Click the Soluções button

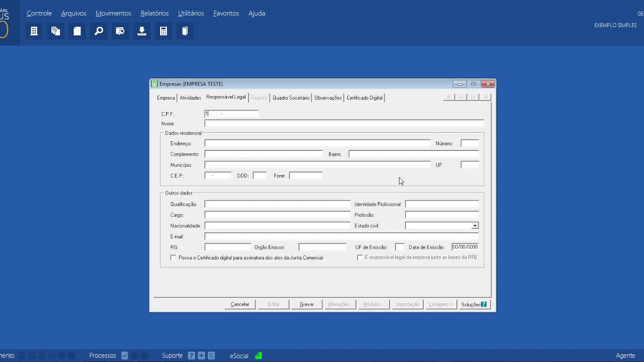click(x=474, y=304)
